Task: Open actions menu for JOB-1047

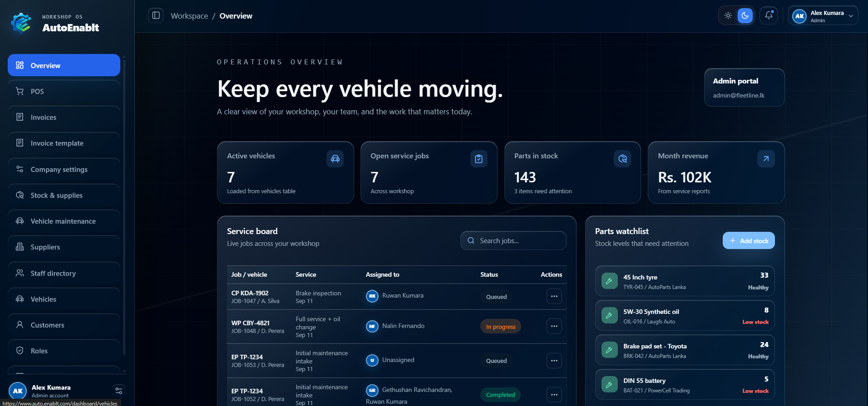Action: click(x=554, y=296)
